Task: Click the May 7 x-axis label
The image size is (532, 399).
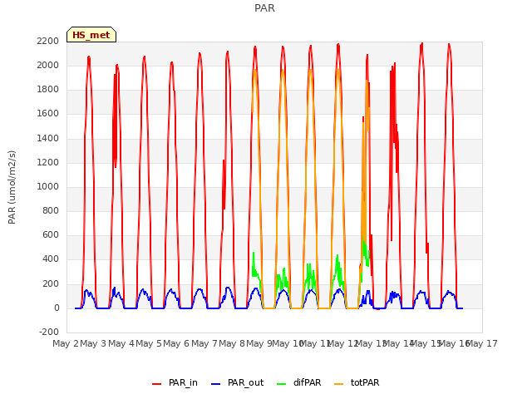Action: coord(204,343)
